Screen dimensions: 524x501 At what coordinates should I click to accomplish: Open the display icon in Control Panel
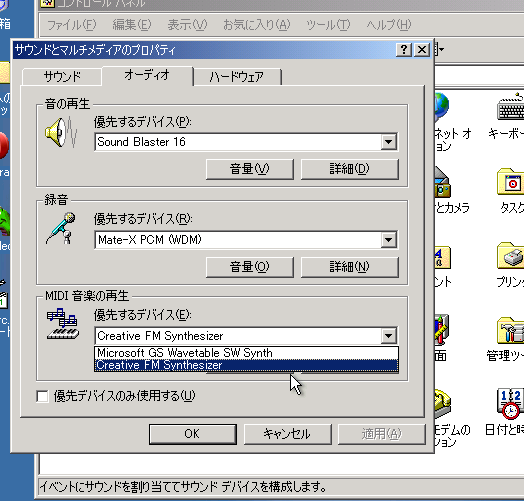pos(442,330)
